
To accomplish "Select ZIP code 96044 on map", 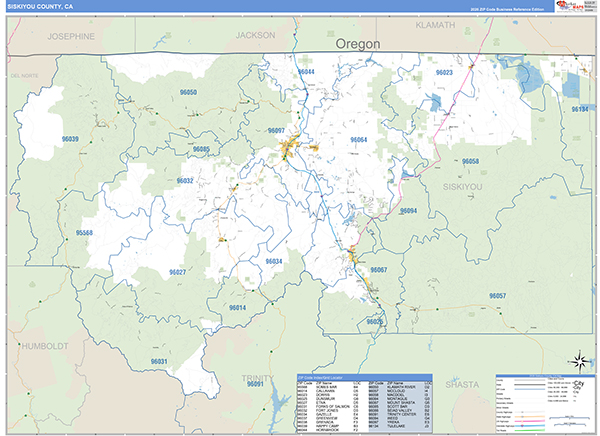I will pos(306,72).
